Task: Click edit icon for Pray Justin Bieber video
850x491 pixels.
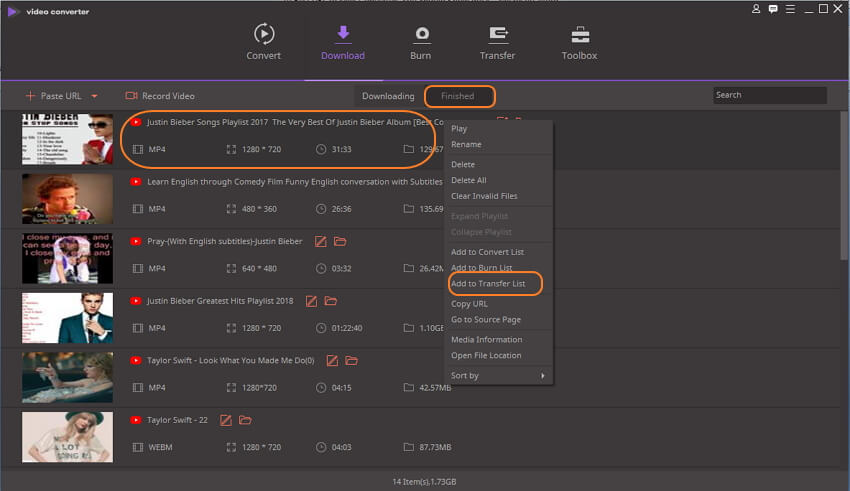Action: 320,242
